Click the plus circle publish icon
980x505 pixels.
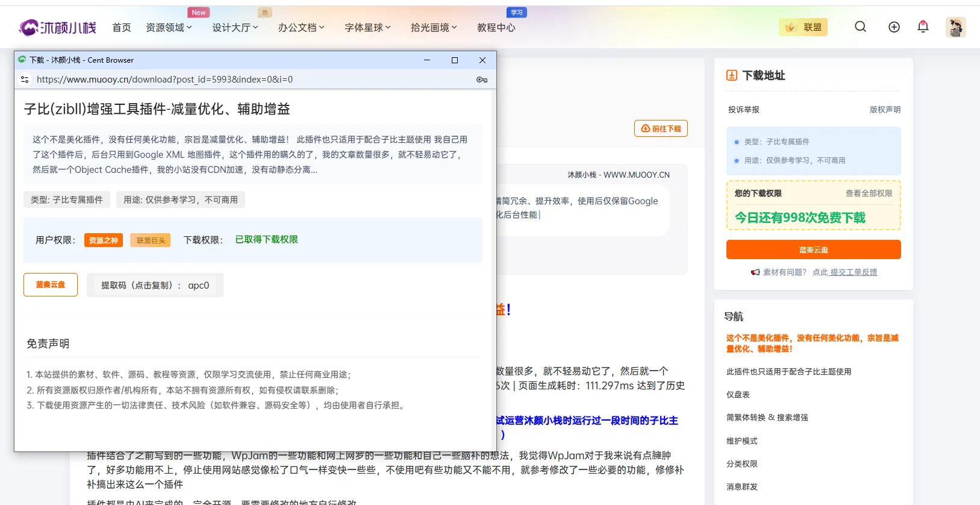894,27
